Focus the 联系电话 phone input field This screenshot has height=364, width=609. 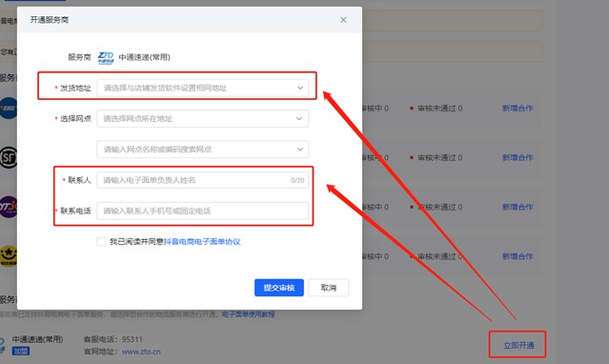pos(202,211)
